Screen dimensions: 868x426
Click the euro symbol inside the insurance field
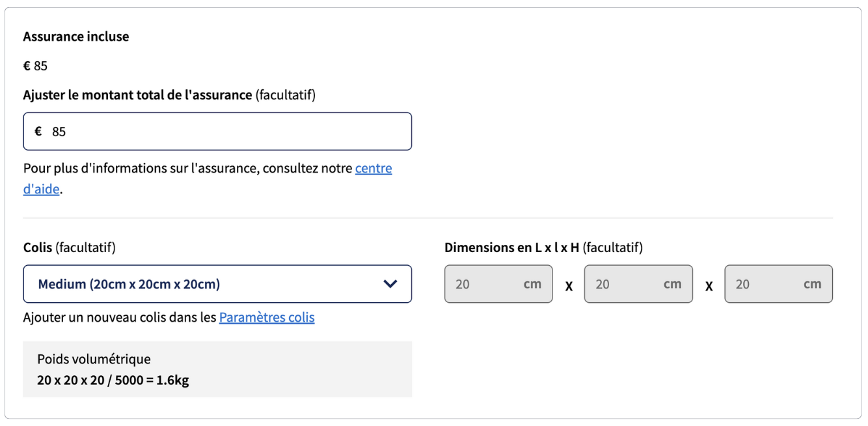(38, 132)
